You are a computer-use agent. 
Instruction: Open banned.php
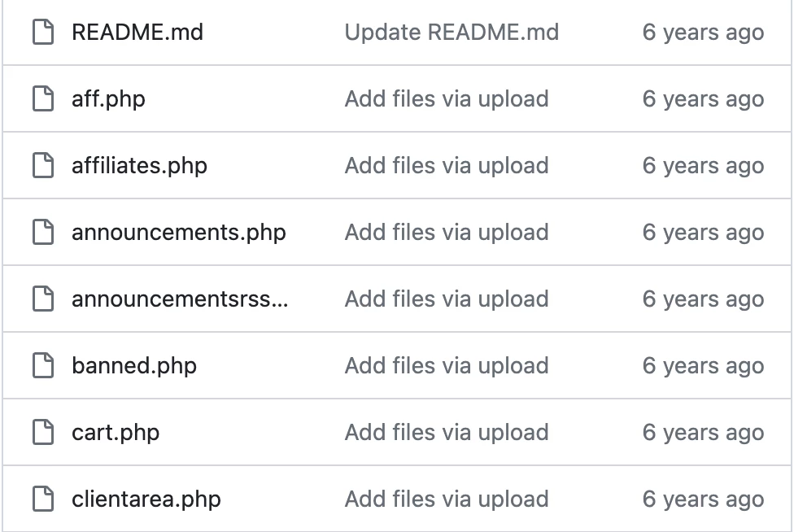point(133,365)
